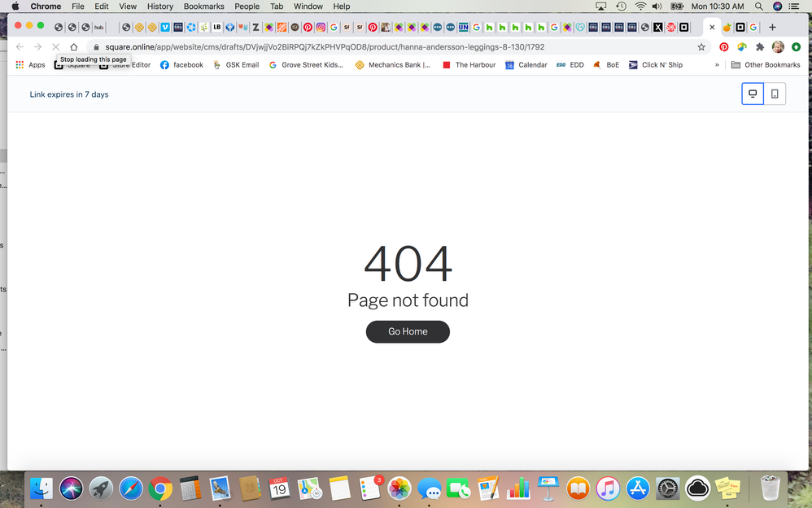Open a new browser tab
The width and height of the screenshot is (812, 508).
click(x=772, y=27)
